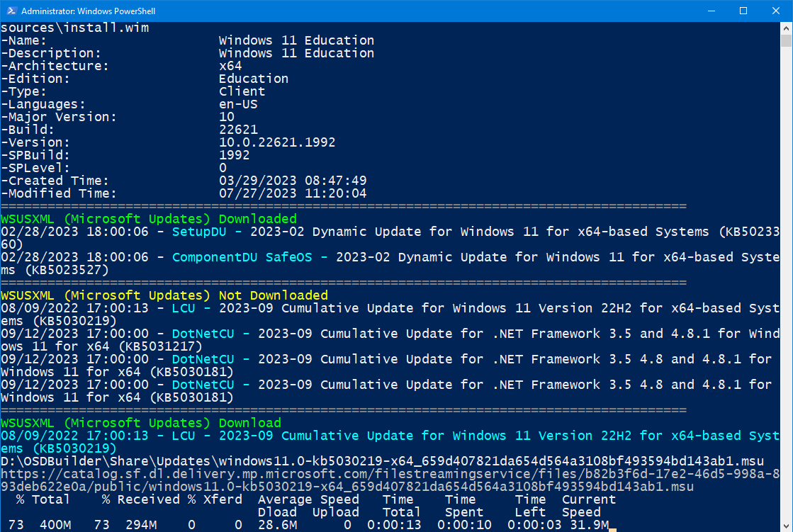Image resolution: width=793 pixels, height=532 pixels.
Task: Click the '294M' received value
Action: click(x=141, y=525)
